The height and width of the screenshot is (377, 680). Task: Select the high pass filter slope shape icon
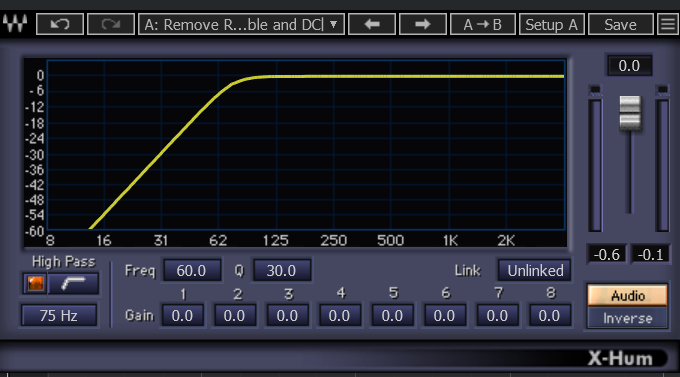[x=73, y=284]
